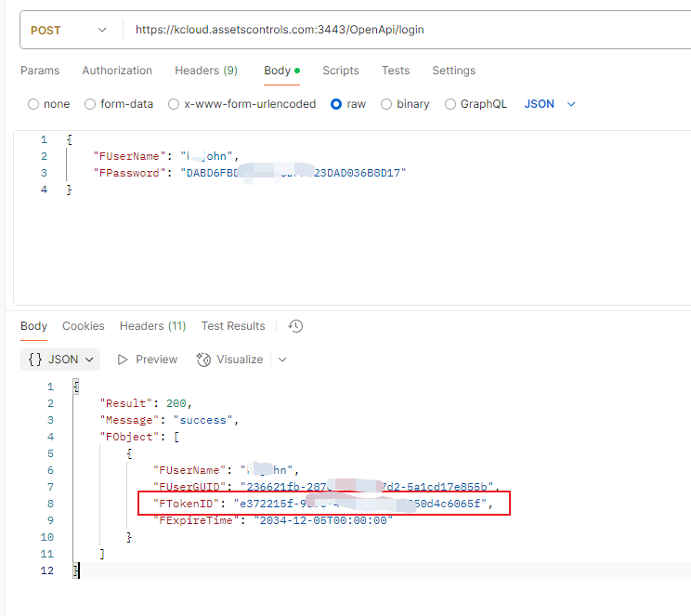The image size is (691, 616).
Task: Expand the dropdown arrow next to Visualize
Action: click(x=282, y=360)
